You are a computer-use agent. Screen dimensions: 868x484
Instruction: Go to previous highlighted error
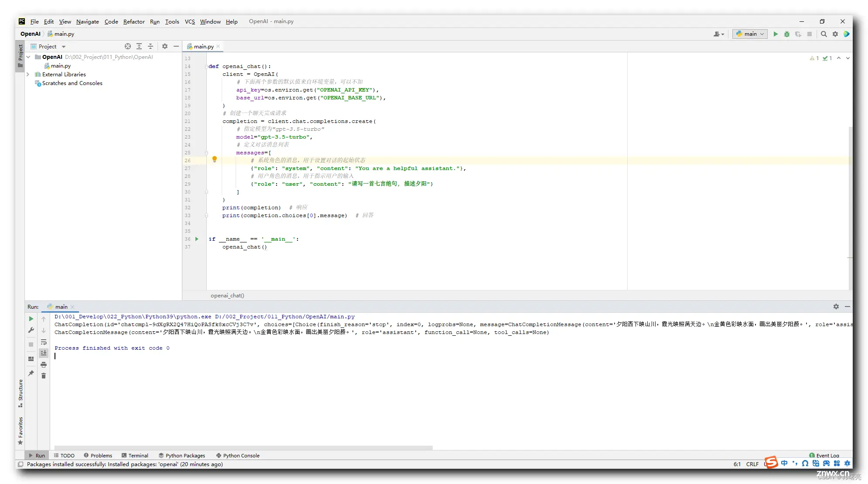point(839,58)
